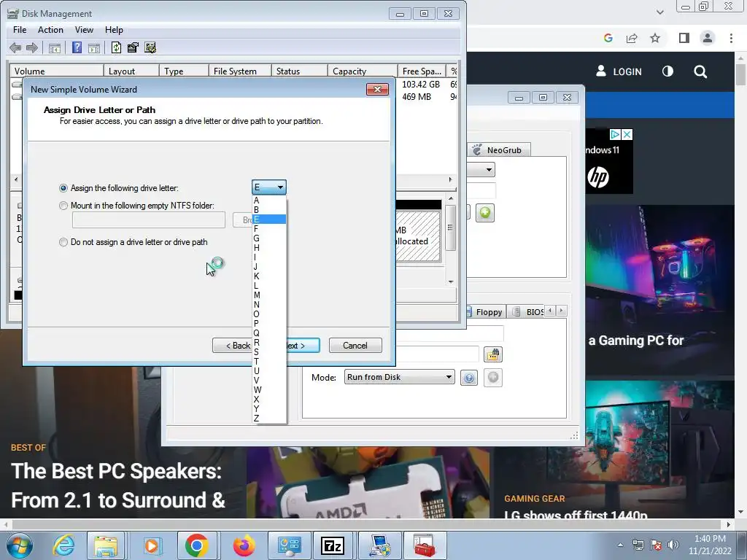Image resolution: width=747 pixels, height=560 pixels.
Task: Click the Capacity column header
Action: click(362, 71)
